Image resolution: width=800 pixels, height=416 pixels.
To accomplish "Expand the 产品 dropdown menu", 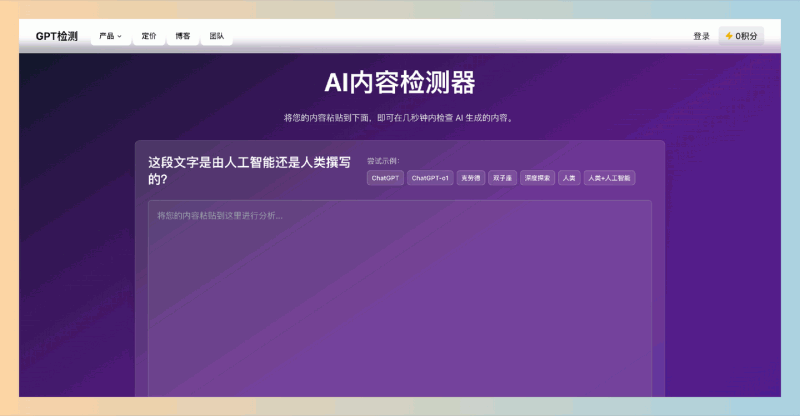I will tap(110, 36).
